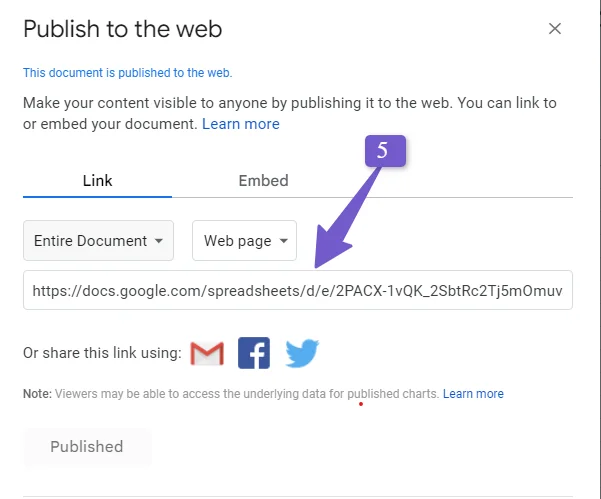Open Learn more link about published charts

[x=473, y=394]
